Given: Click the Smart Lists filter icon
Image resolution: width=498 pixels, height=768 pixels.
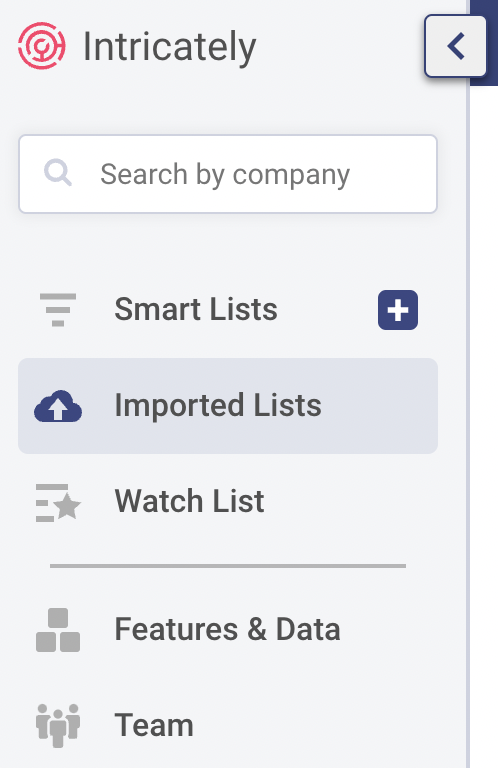Looking at the screenshot, I should tap(58, 310).
